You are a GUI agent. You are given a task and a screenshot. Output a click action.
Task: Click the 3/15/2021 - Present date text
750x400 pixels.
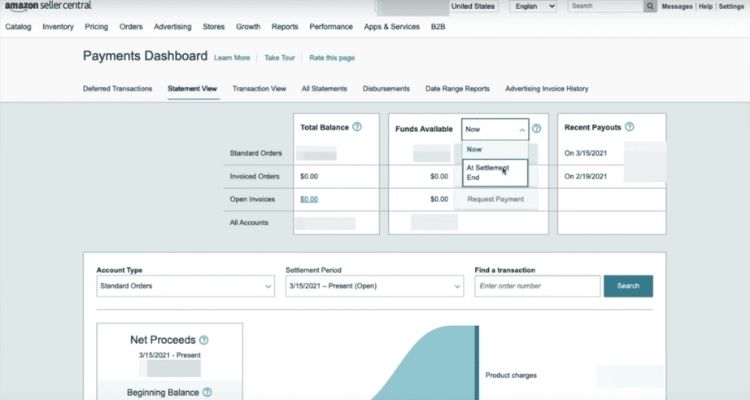[x=170, y=355]
